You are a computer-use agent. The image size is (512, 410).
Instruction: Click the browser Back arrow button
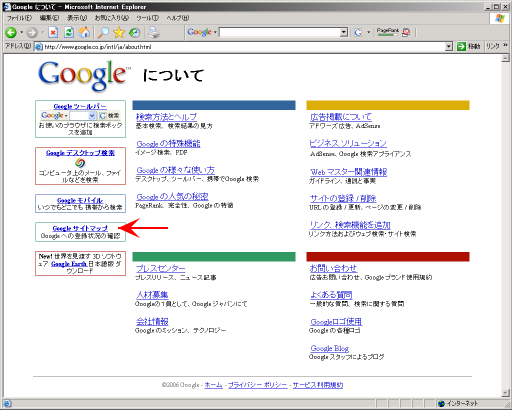pos(11,32)
